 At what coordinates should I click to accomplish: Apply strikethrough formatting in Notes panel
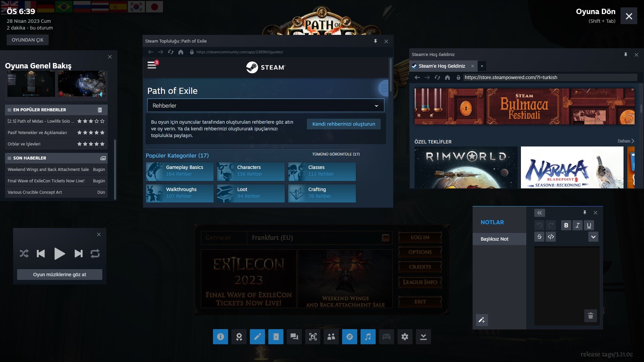coord(539,237)
